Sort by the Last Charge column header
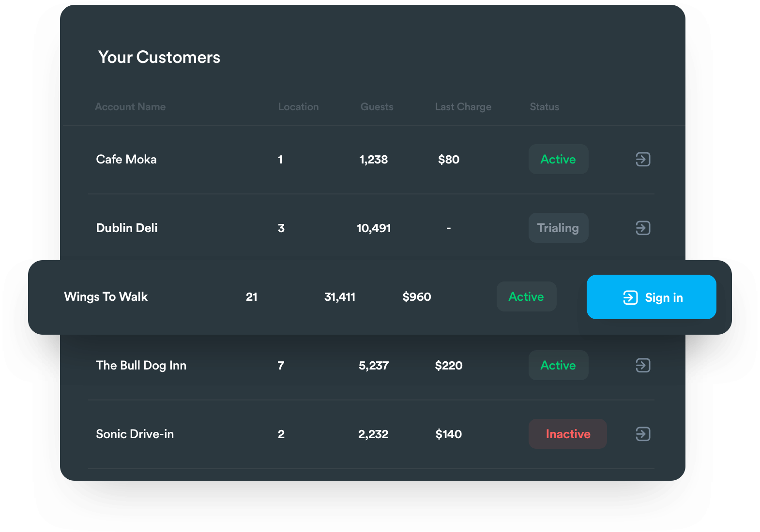 463,107
